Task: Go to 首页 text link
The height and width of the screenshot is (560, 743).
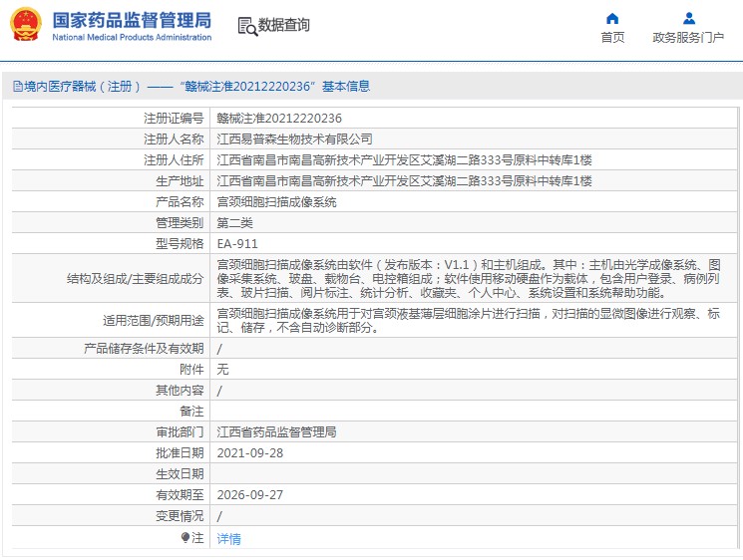Action: pos(612,38)
